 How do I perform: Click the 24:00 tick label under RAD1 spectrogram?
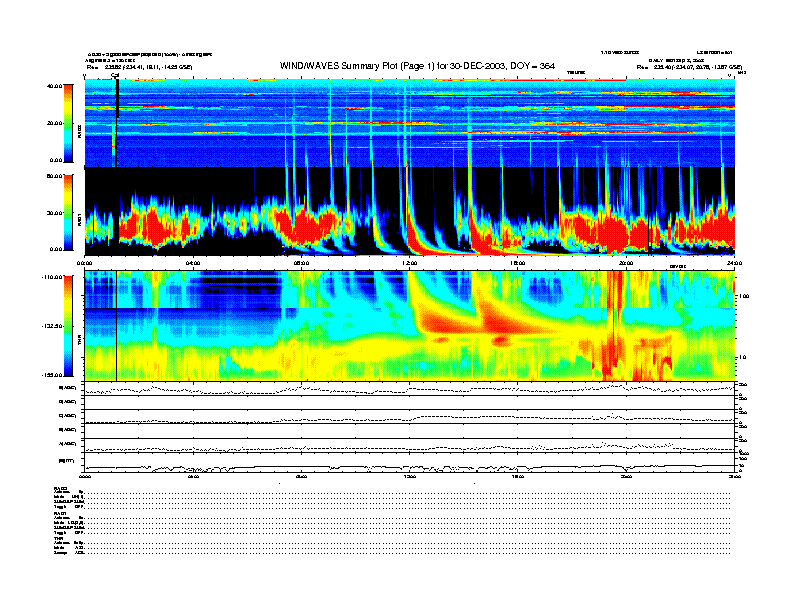pyautogui.click(x=734, y=263)
